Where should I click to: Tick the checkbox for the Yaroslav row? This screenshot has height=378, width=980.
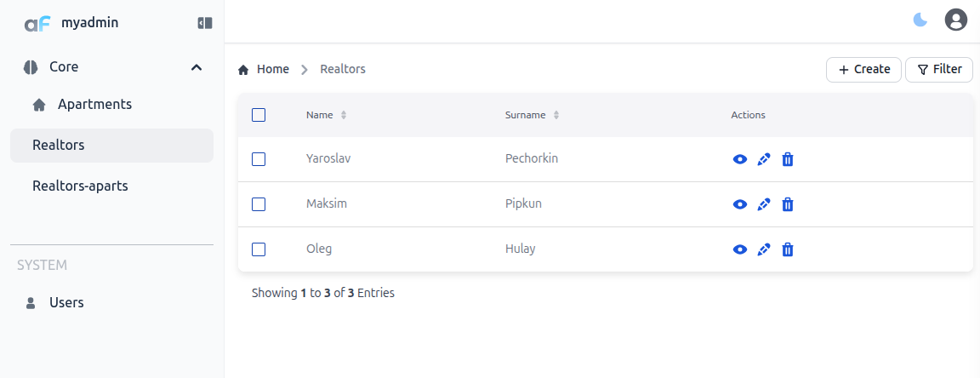(x=259, y=159)
